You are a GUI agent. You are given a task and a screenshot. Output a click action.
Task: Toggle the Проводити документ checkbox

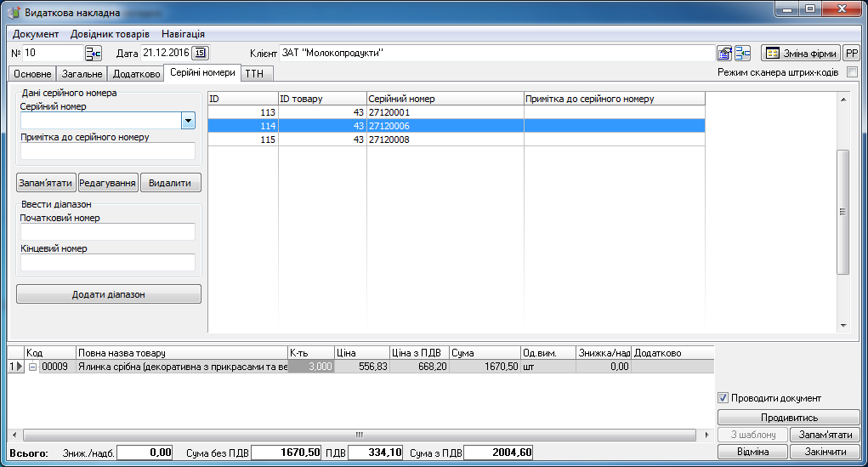tap(723, 398)
